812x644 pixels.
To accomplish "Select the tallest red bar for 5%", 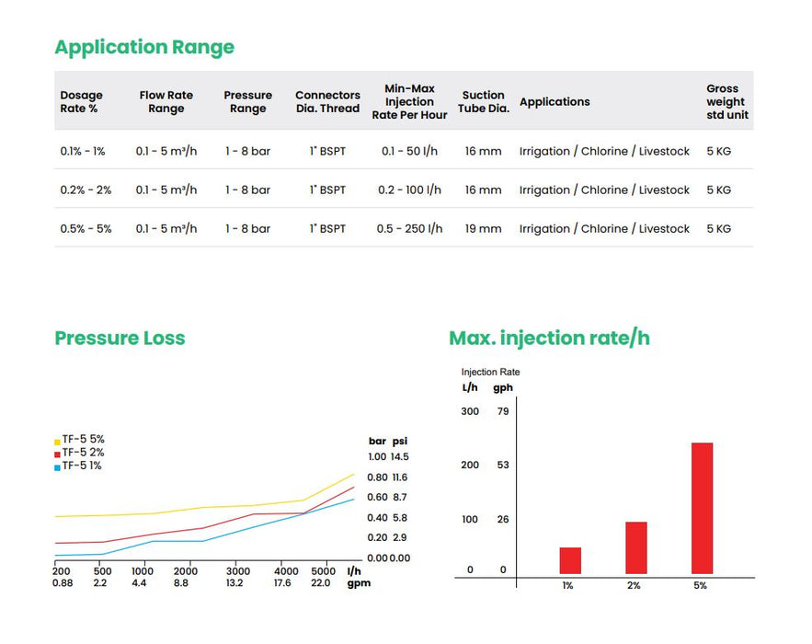I will click(702, 508).
